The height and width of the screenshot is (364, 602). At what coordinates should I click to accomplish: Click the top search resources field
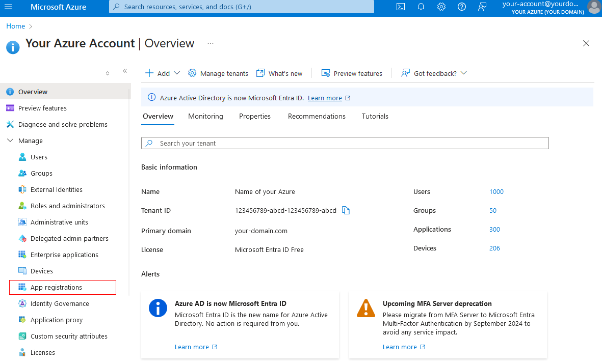[242, 7]
